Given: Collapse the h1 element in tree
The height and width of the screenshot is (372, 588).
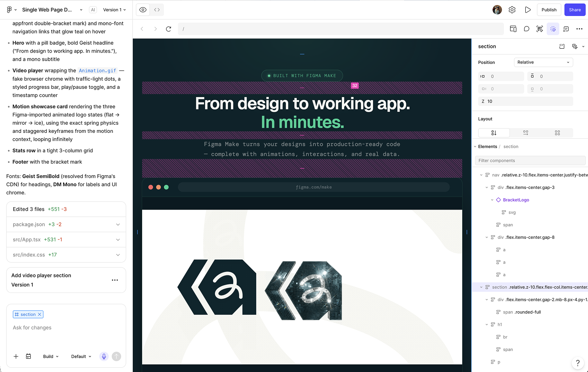Looking at the screenshot, I should pos(487,324).
